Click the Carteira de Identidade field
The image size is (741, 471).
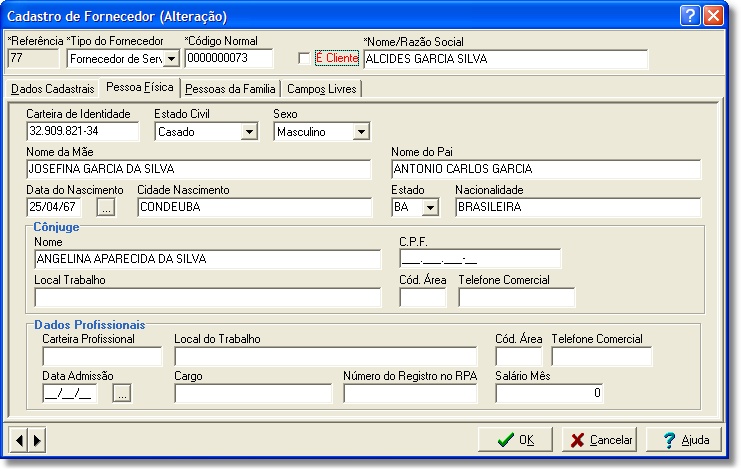83,131
